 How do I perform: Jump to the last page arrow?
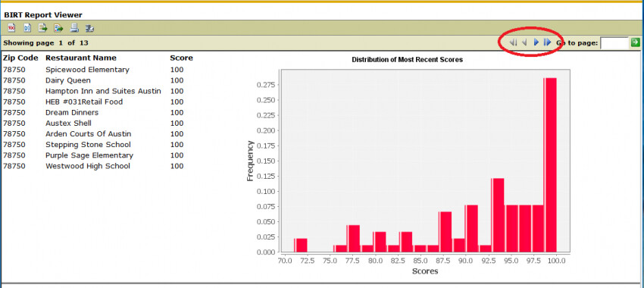547,42
